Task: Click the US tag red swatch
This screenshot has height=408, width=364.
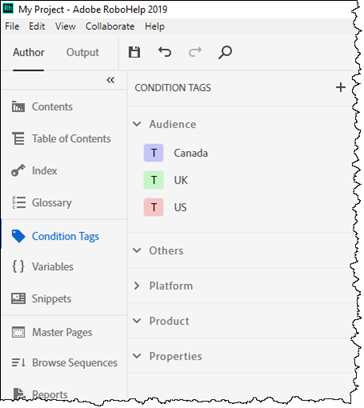Action: [154, 207]
